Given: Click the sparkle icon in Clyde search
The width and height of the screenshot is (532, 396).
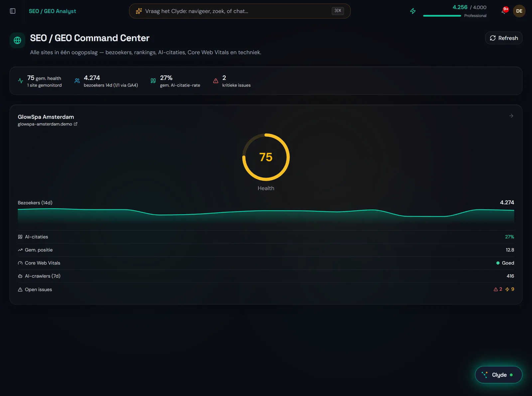Looking at the screenshot, I should [x=139, y=11].
